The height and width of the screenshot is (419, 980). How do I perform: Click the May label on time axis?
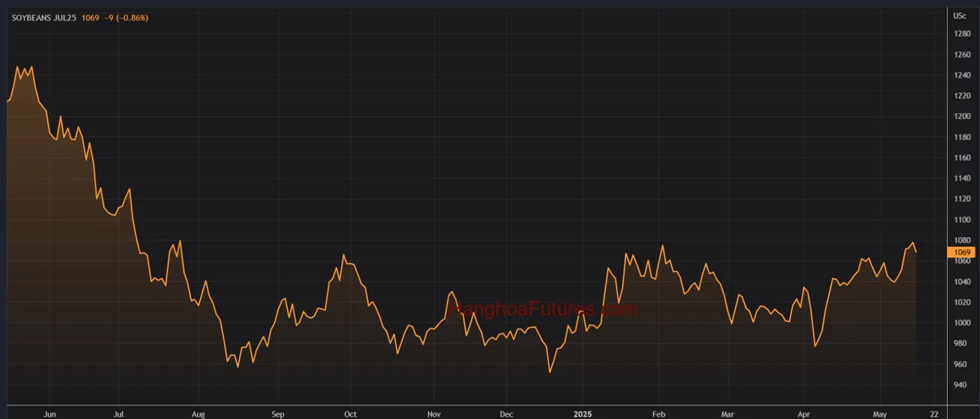880,414
